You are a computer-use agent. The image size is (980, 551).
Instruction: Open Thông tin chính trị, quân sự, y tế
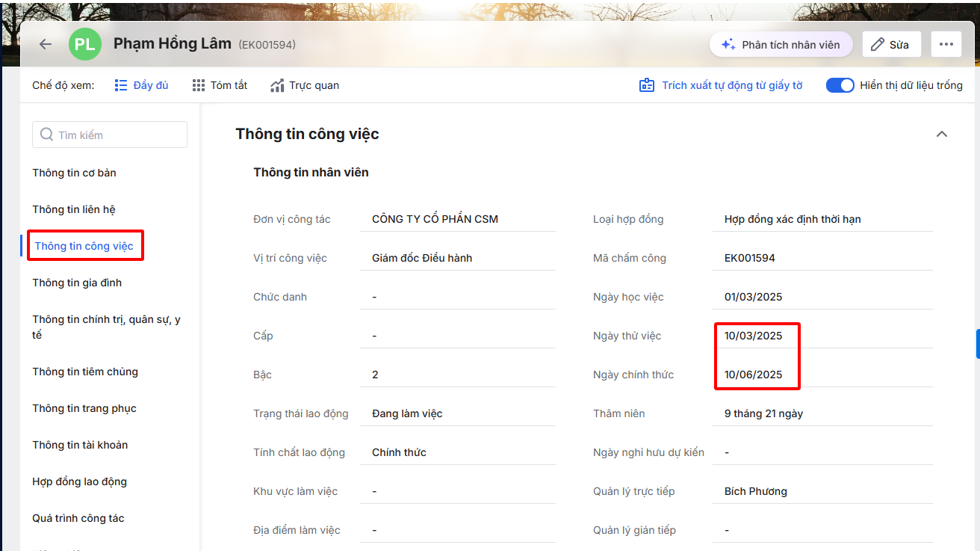(x=106, y=327)
